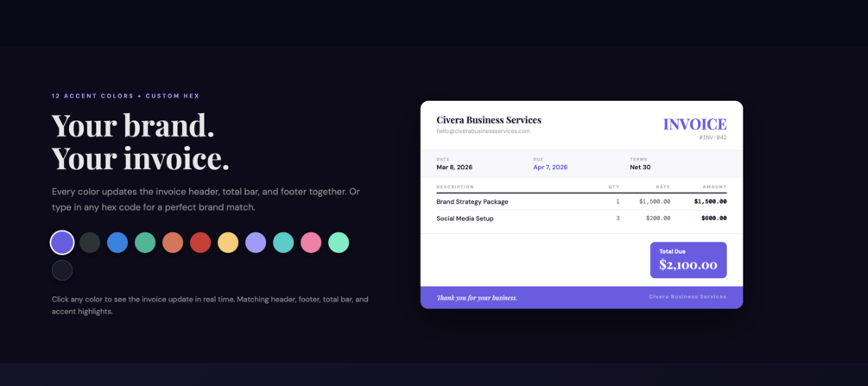Click the Apr 7, 2026 due date
Image resolution: width=868 pixels, height=386 pixels.
pyautogui.click(x=550, y=168)
